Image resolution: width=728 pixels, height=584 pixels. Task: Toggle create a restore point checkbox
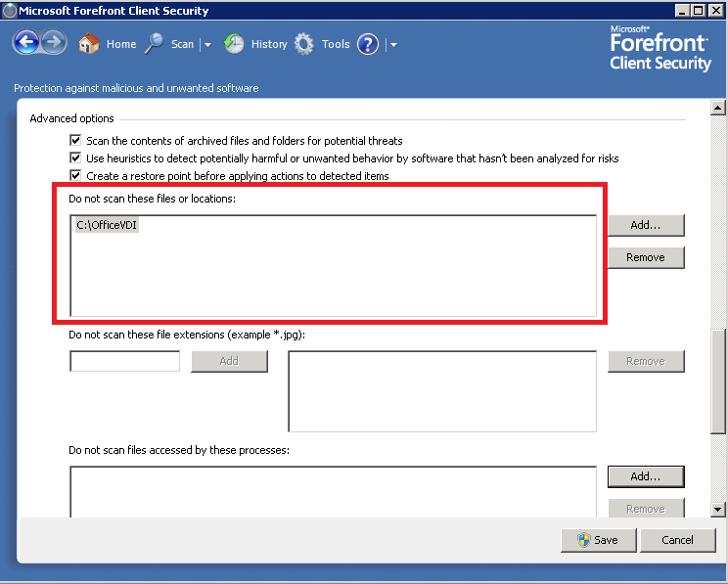[75, 175]
